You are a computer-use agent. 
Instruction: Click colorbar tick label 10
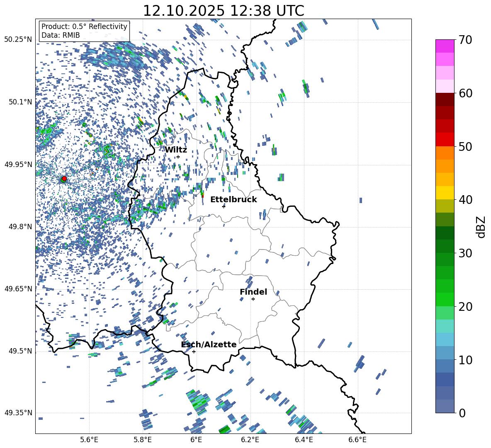coord(465,360)
